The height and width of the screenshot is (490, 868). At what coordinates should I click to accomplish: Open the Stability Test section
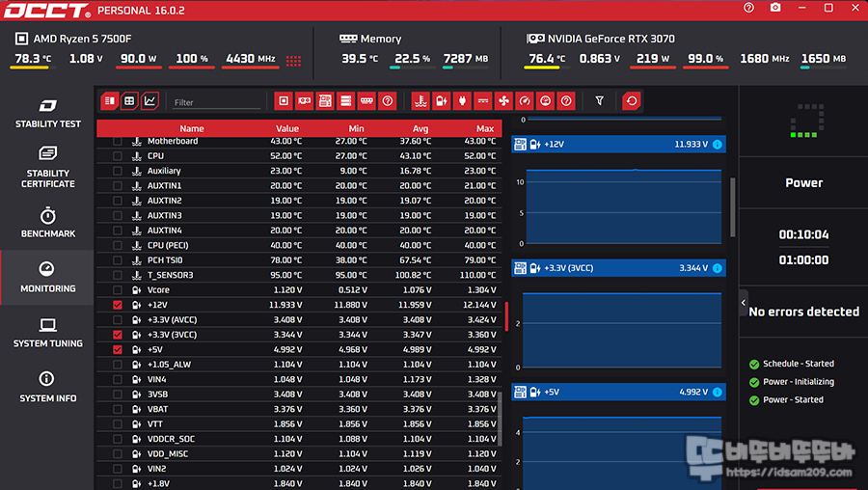tap(47, 114)
